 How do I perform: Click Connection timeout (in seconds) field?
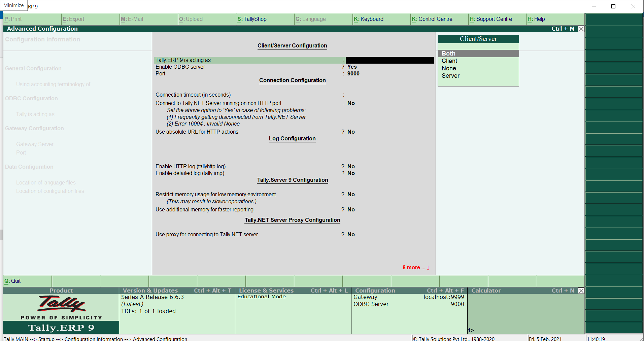click(x=389, y=95)
